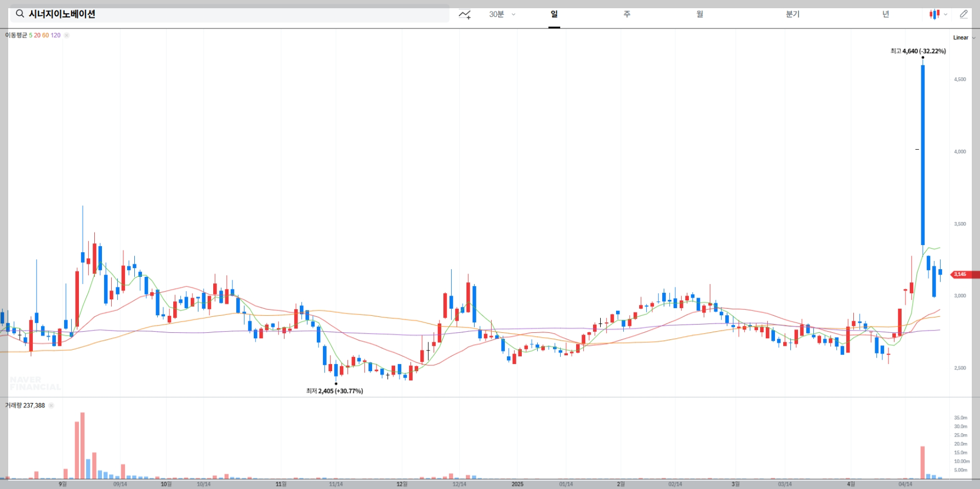The image size is (980, 489).
Task: Click the 4,500 price axis label
Action: coord(960,79)
